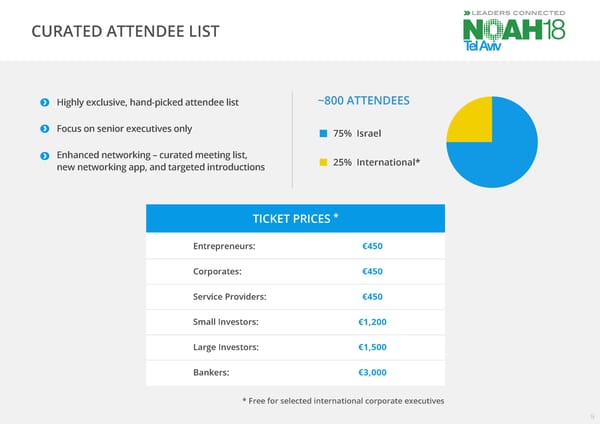
Task: Click the Bankers €3,000 price
Action: (x=372, y=373)
